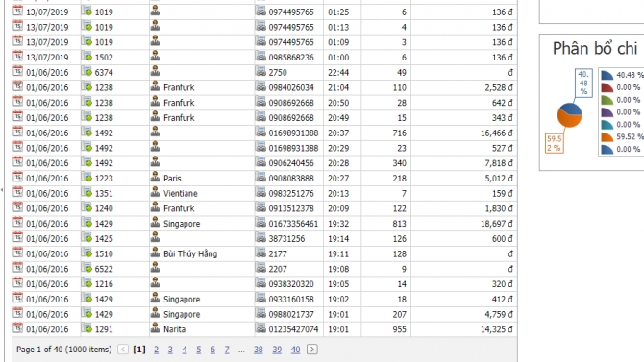Click phone icon beside 0984026034
The width and height of the screenshot is (644, 362).
click(260, 86)
